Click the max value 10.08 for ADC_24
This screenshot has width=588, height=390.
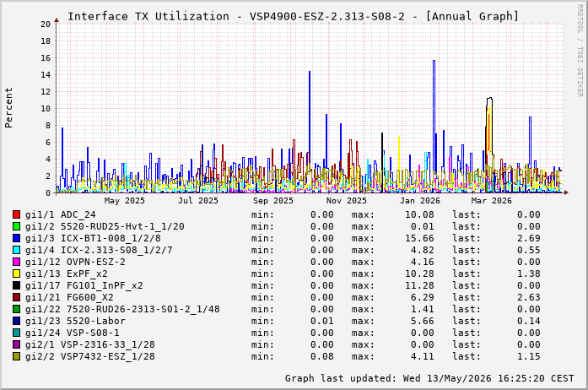419,214
